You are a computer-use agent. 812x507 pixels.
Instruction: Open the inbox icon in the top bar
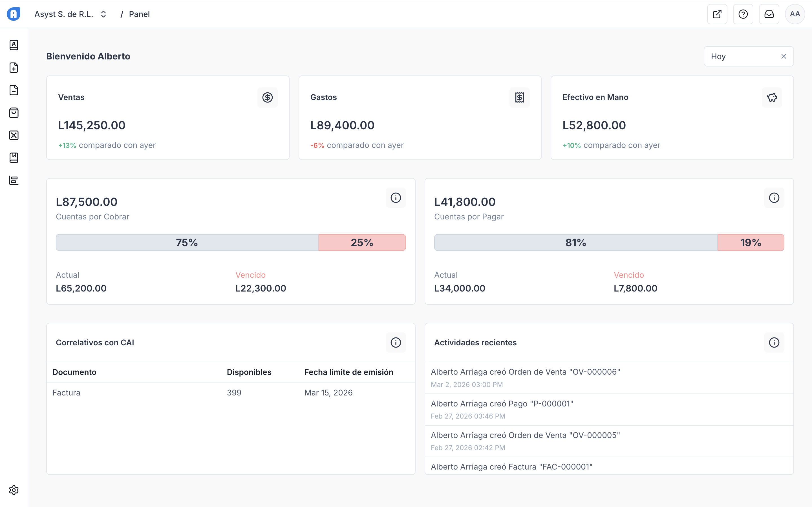[x=769, y=14]
